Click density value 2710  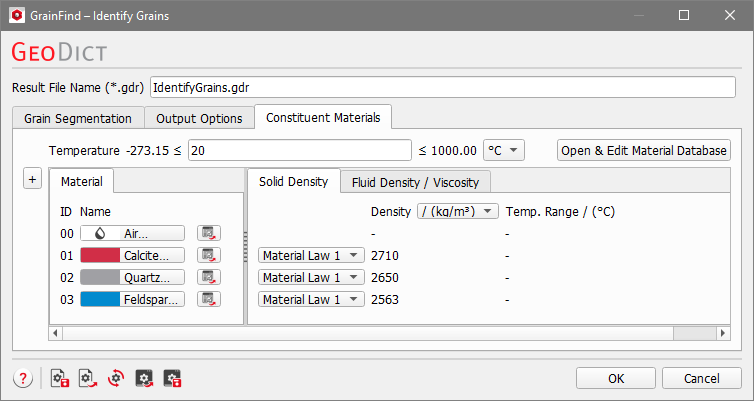click(x=385, y=255)
